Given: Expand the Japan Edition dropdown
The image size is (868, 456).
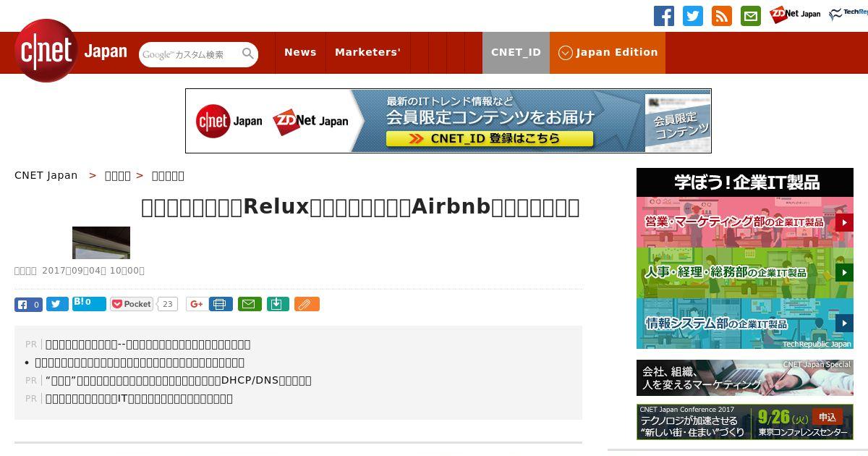Looking at the screenshot, I should tap(608, 53).
